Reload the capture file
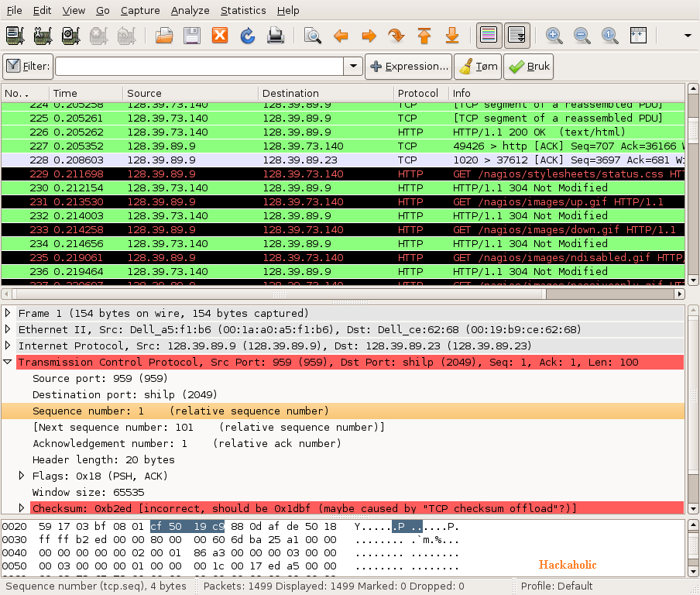 [x=248, y=36]
